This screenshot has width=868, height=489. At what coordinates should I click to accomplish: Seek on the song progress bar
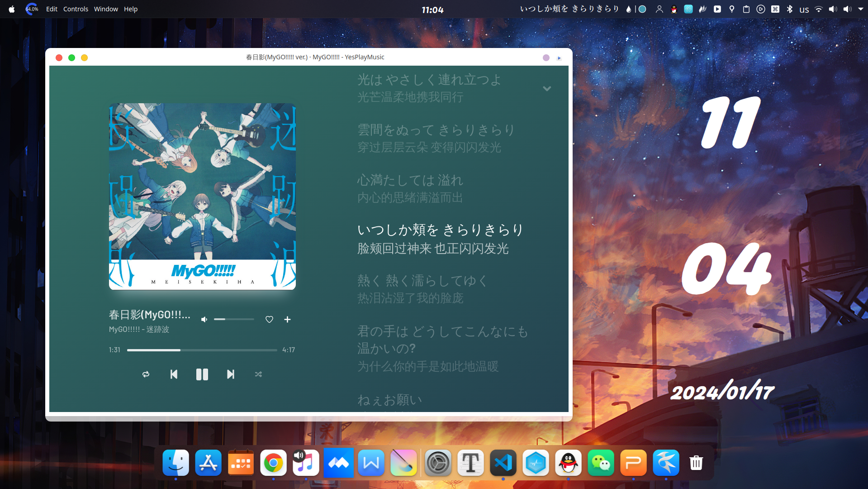pyautogui.click(x=202, y=350)
